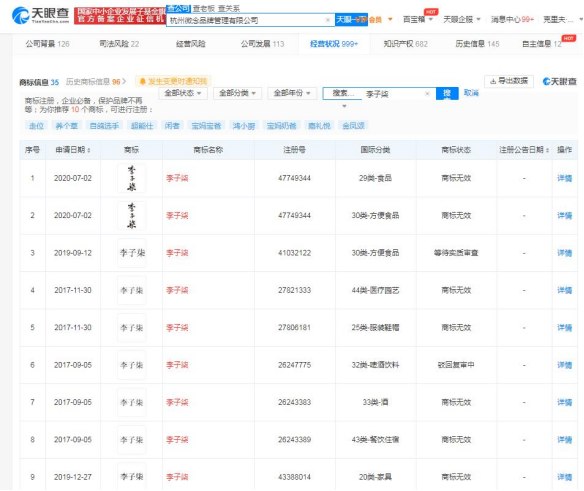
Task: Switch to the 知识产权 tab
Action: [405, 44]
